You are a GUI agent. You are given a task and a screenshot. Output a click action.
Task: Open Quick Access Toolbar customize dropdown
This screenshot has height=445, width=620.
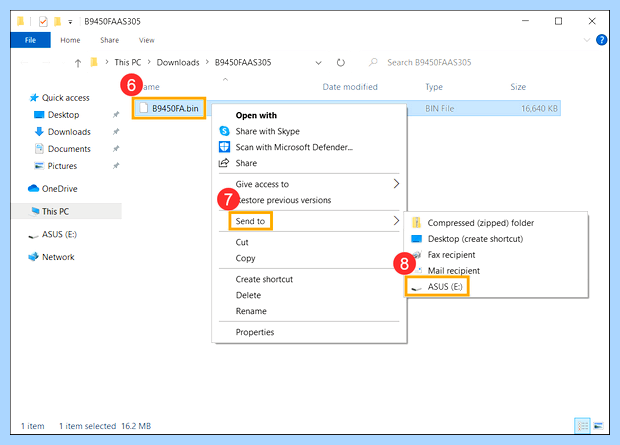70,22
